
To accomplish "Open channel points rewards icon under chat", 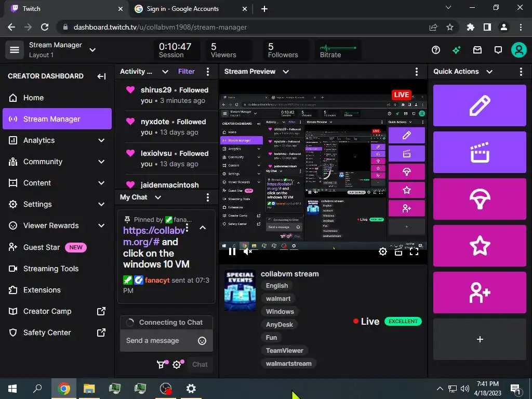I will pyautogui.click(x=162, y=364).
